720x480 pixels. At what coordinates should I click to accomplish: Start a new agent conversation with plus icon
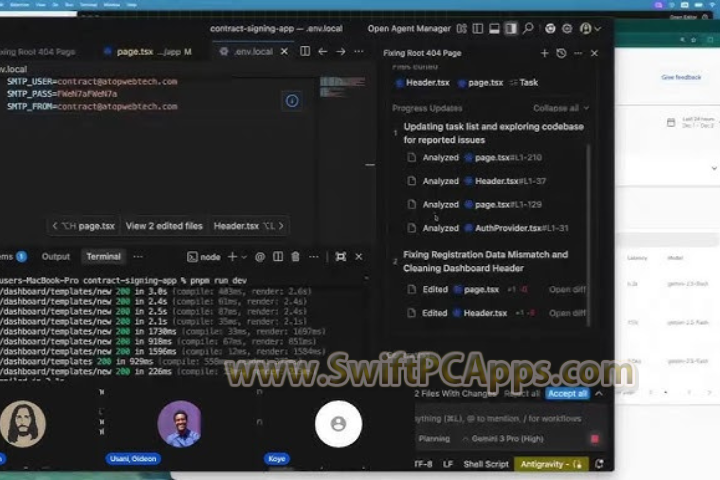[x=544, y=53]
